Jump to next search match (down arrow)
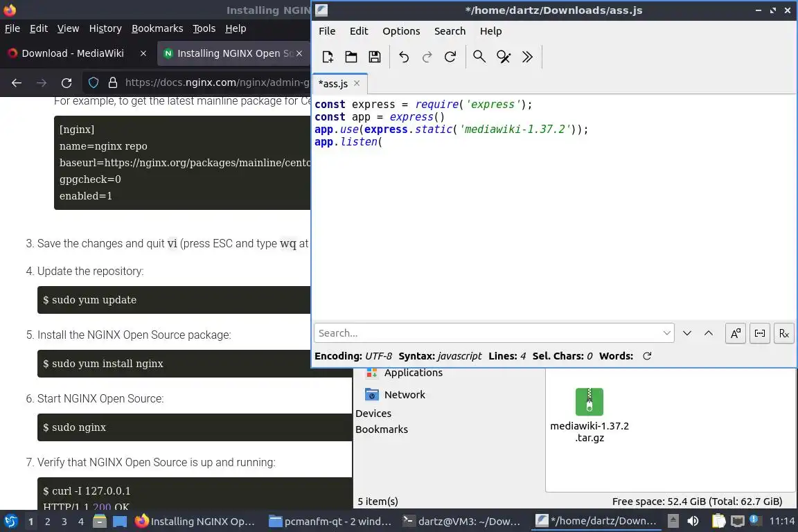Screen dimensions: 798x532 coord(687,333)
